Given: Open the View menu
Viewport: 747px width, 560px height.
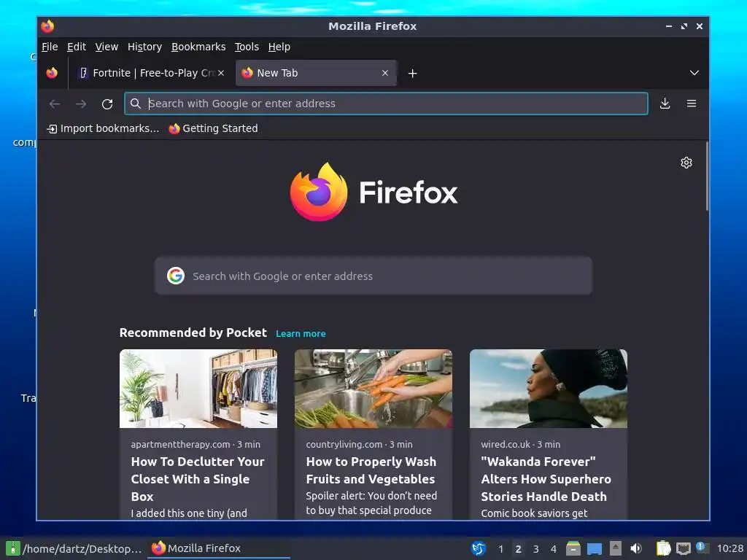Looking at the screenshot, I should (107, 47).
